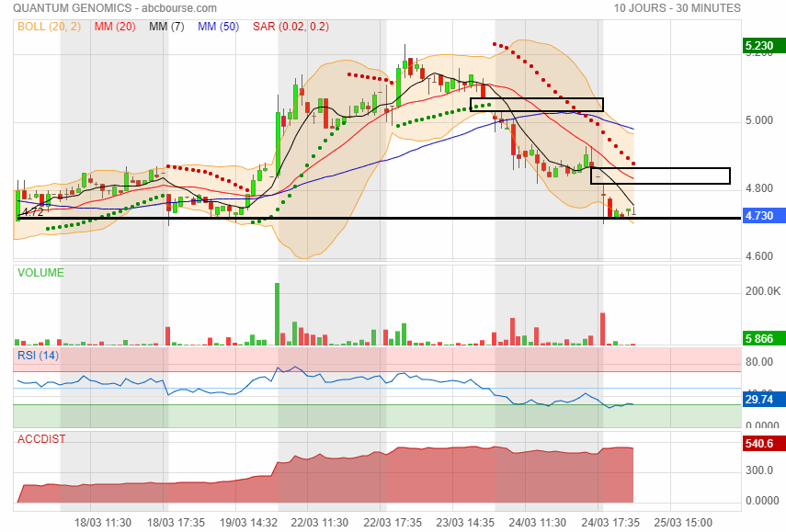This screenshot has height=532, width=786.
Task: Click the 24/03 17:35 time axis label
Action: click(610, 523)
